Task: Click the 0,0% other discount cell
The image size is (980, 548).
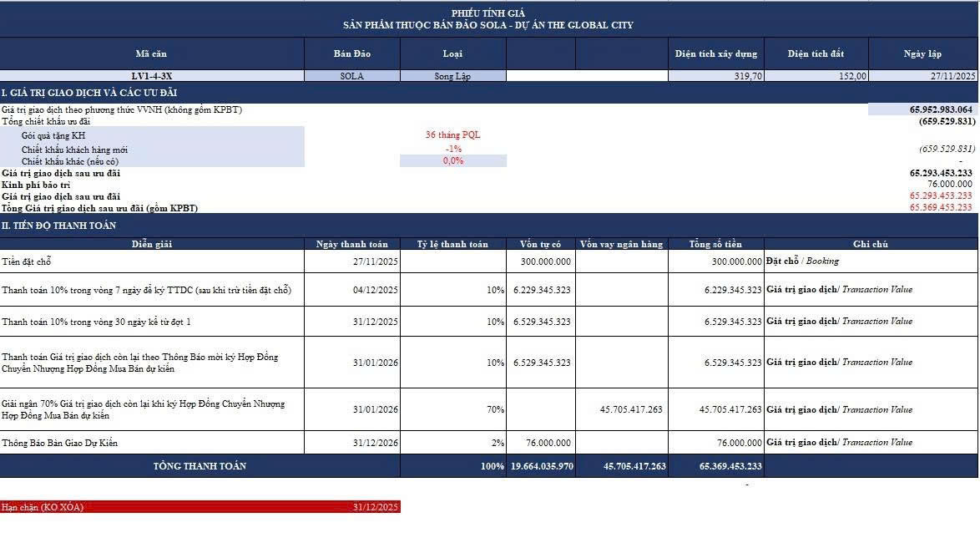Action: pos(452,161)
